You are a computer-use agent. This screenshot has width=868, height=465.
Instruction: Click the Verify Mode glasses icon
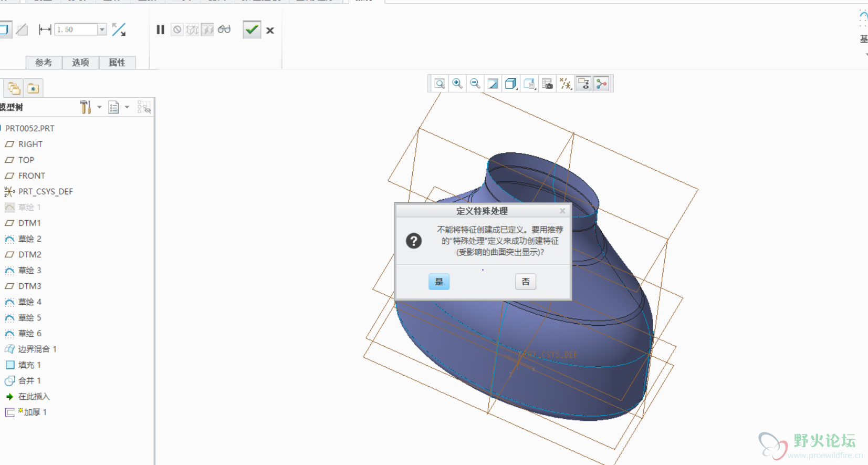pos(224,29)
